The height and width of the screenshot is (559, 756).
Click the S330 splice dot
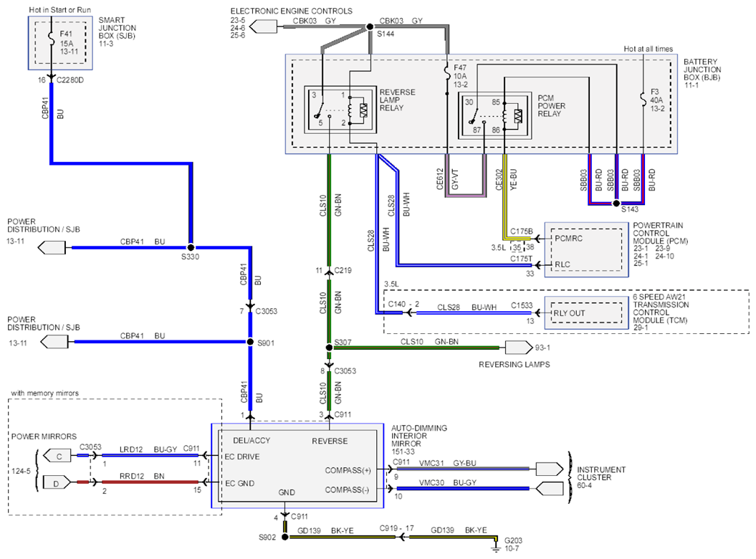tap(191, 247)
